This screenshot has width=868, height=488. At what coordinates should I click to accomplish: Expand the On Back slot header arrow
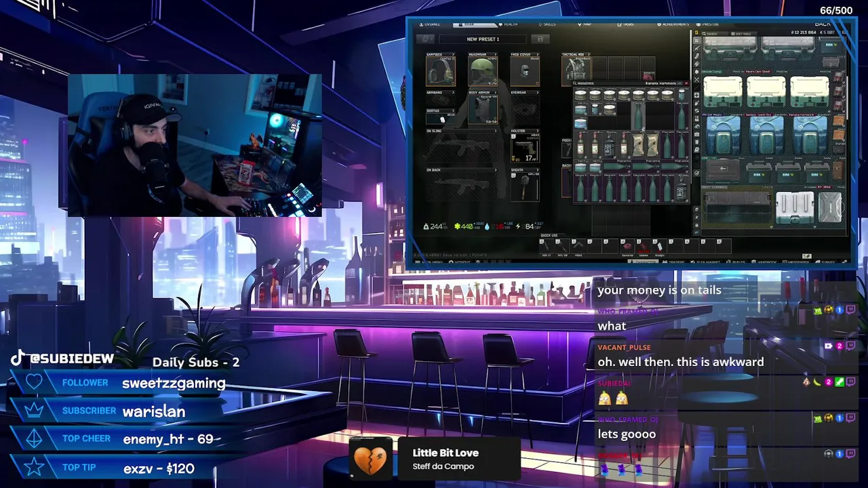point(496,170)
